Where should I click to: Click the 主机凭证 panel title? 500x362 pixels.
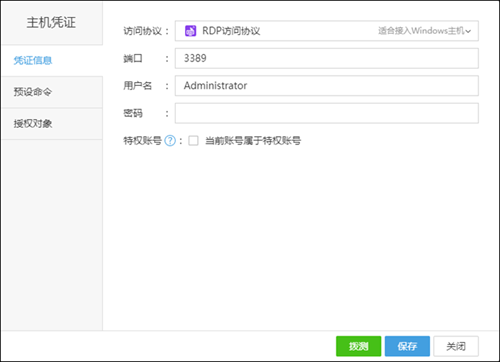(51, 23)
